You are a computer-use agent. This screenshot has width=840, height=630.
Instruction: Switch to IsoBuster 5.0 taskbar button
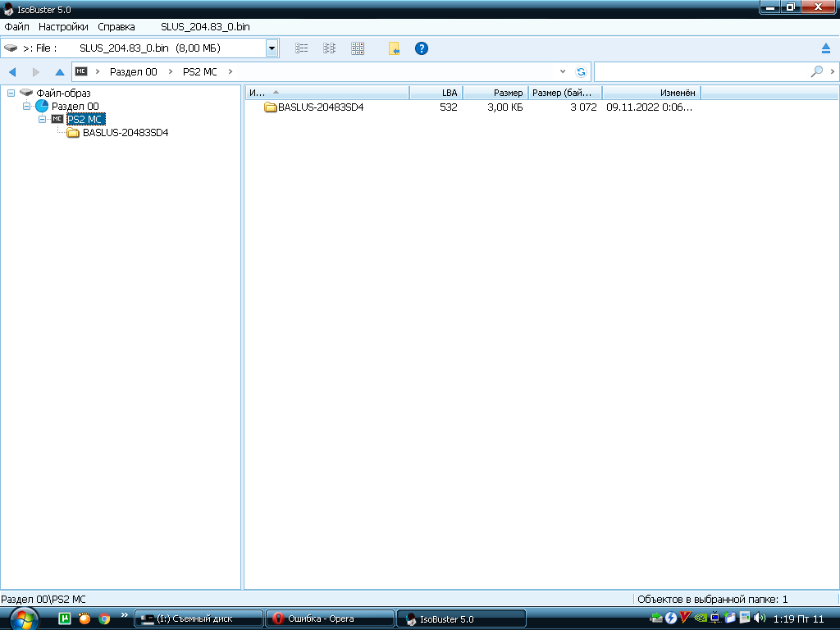[x=461, y=619]
